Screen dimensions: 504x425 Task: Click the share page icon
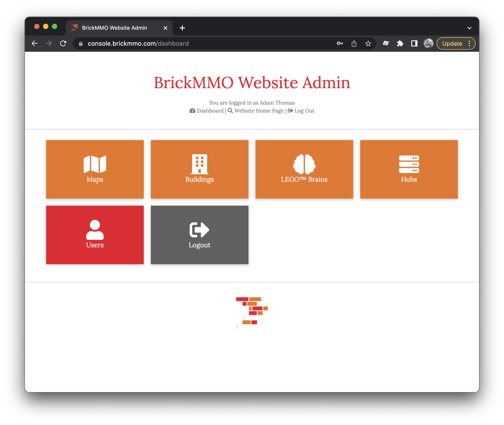pyautogui.click(x=354, y=44)
